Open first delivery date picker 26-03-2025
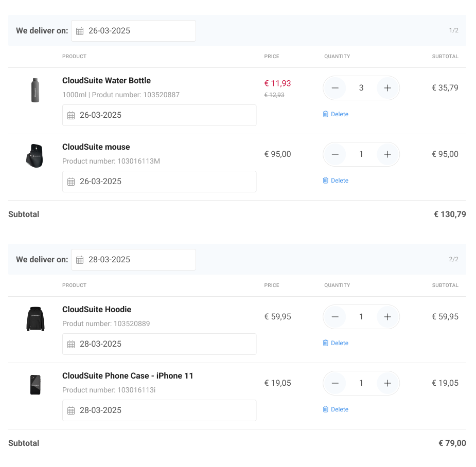The width and height of the screenshot is (476, 467). tap(133, 31)
